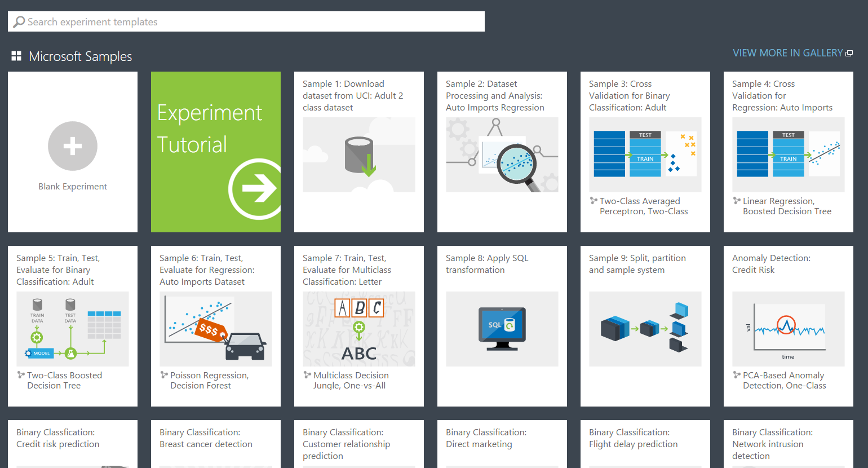Click algorithm icon beside Two-Class Boosted Decision Tree
Viewport: 868px width, 468px height.
21,375
